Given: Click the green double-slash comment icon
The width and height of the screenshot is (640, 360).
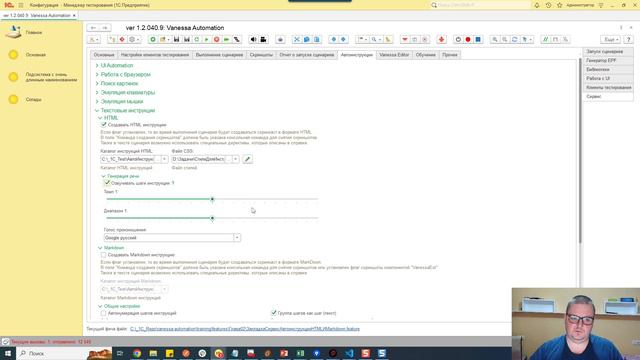Looking at the screenshot, I should click(x=545, y=40).
